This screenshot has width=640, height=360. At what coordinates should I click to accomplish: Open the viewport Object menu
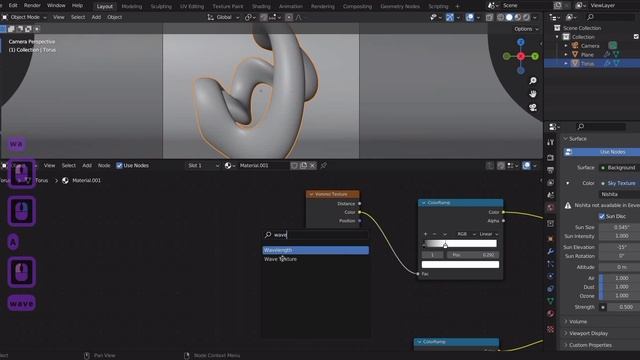pyautogui.click(x=114, y=18)
